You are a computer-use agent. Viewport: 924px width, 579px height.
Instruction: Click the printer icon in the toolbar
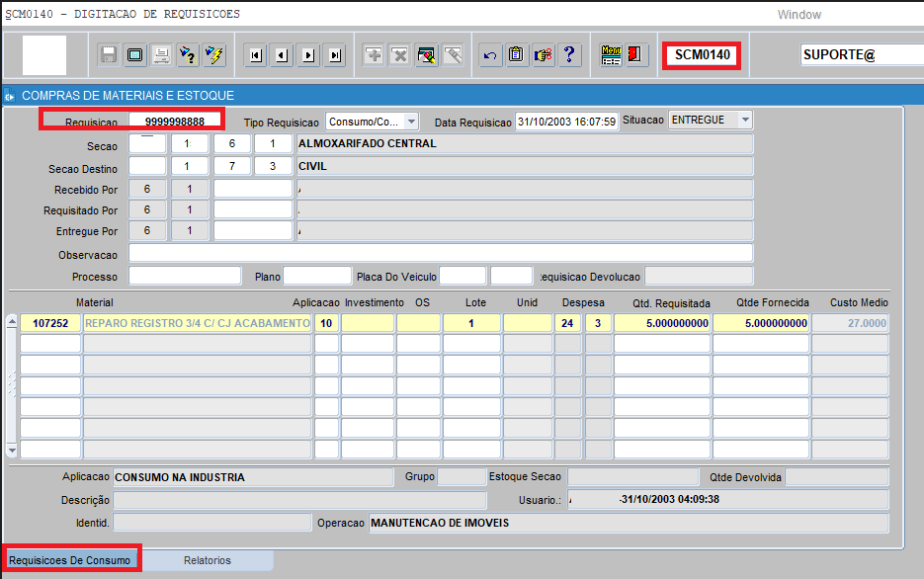click(x=161, y=55)
